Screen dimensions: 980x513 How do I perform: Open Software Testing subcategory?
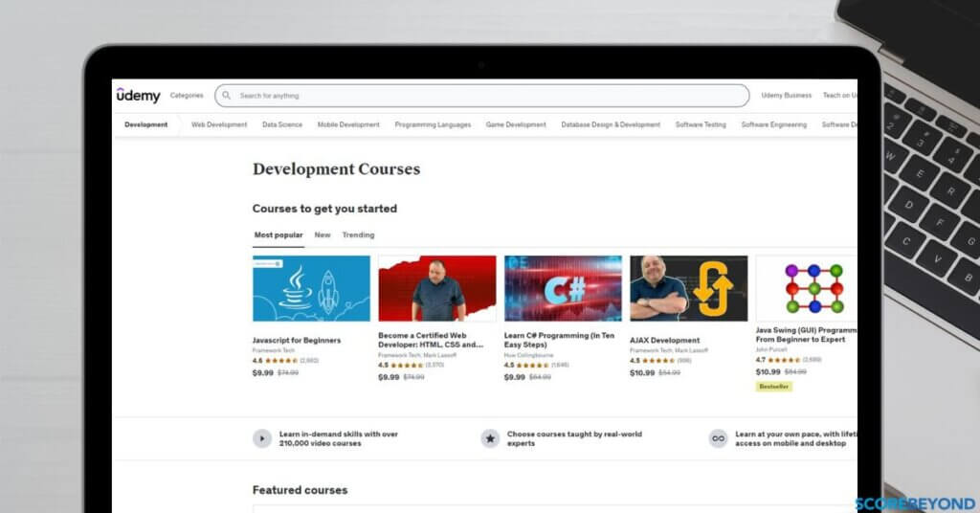(701, 125)
